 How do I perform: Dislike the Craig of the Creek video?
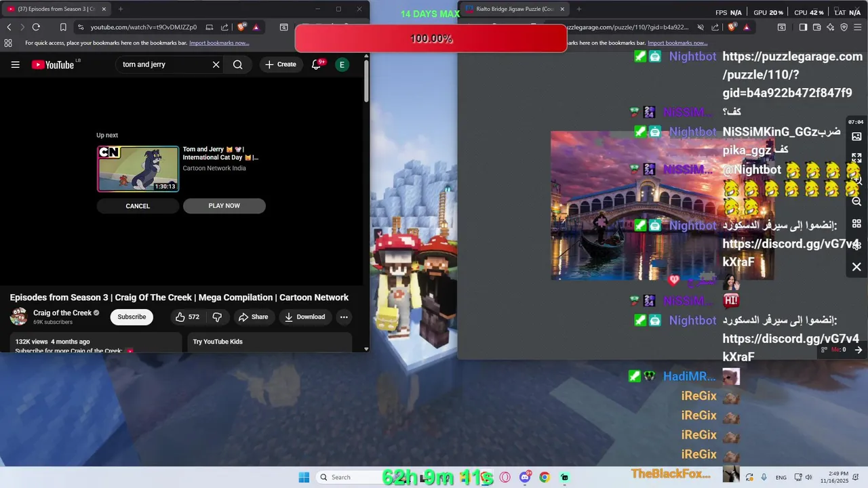click(217, 317)
